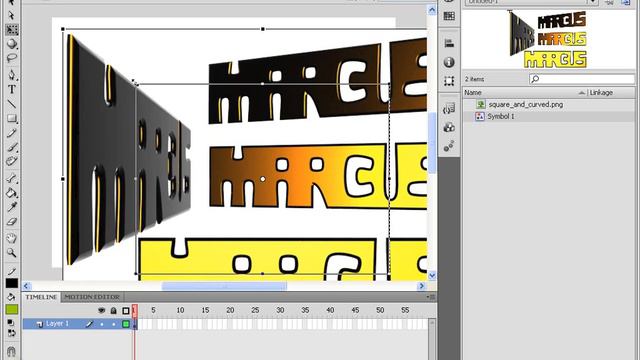
Task: Click frame 40 on timeline ruler
Action: point(330,310)
